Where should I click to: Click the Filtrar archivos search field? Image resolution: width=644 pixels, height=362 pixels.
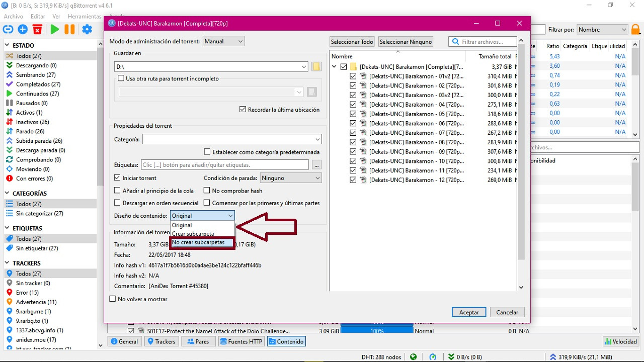pos(483,42)
